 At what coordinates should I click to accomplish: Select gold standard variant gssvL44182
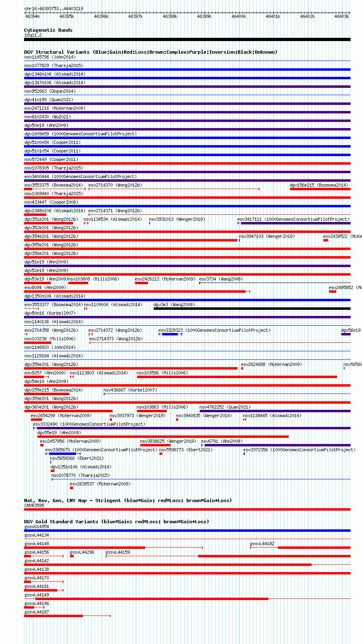click(262, 544)
